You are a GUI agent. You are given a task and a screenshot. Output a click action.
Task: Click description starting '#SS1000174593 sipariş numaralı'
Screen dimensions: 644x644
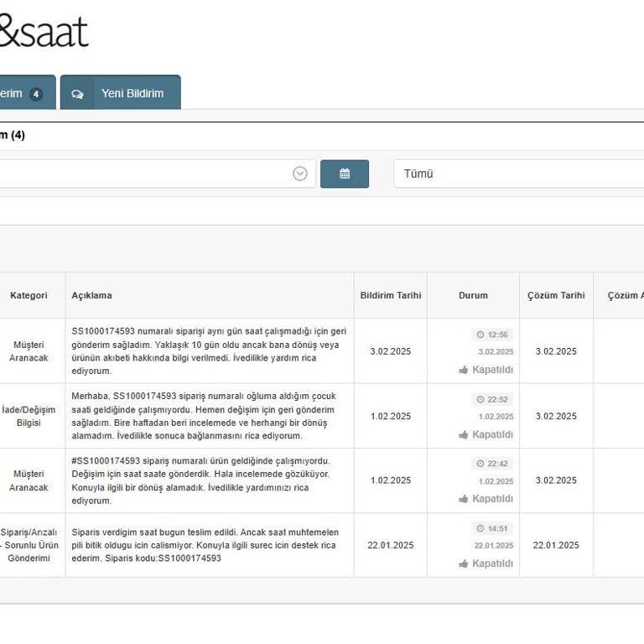[201, 480]
